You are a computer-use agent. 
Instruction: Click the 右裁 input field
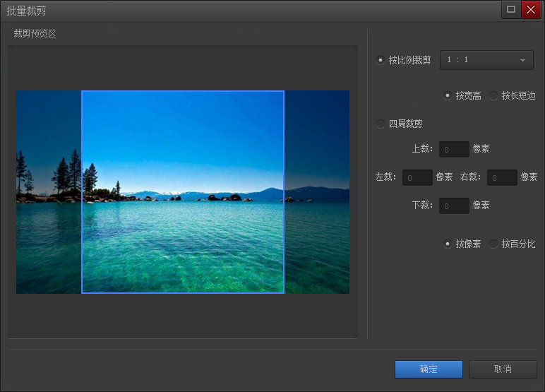click(502, 177)
